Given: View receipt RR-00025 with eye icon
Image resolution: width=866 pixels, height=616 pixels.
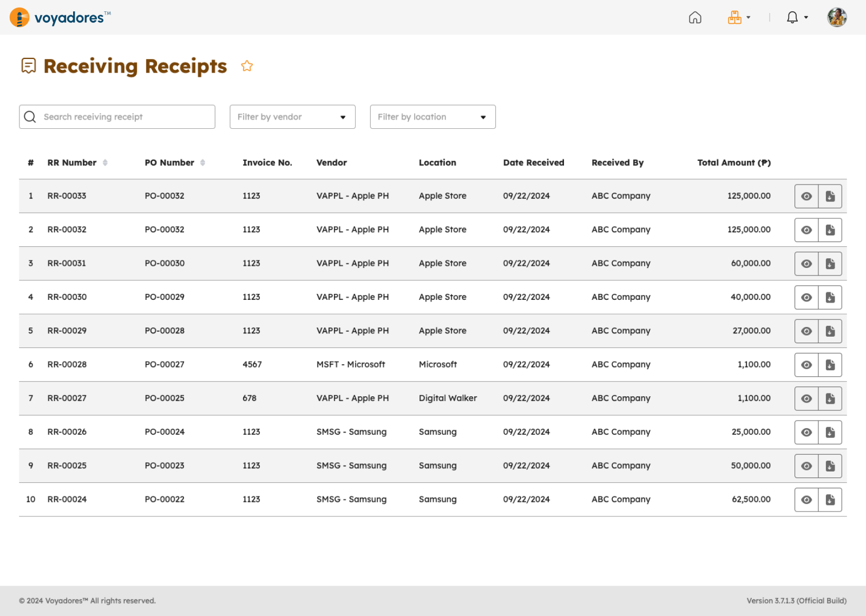Looking at the screenshot, I should [806, 466].
